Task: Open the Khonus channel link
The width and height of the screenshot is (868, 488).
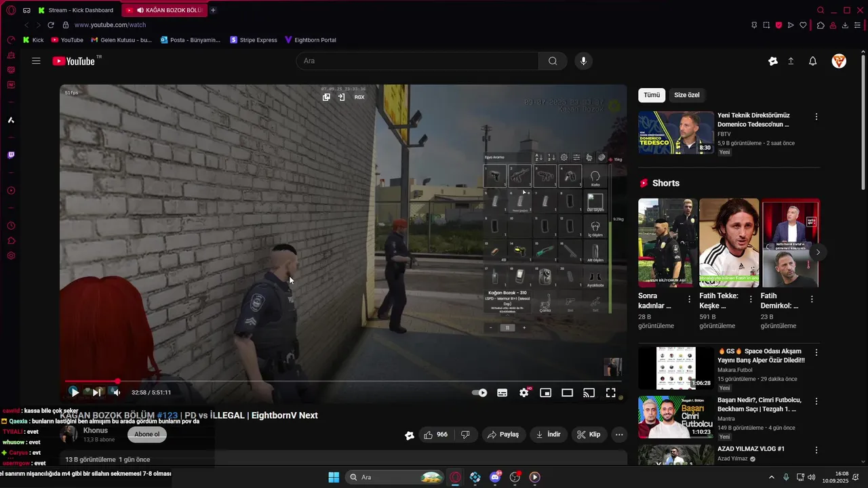Action: (96, 431)
